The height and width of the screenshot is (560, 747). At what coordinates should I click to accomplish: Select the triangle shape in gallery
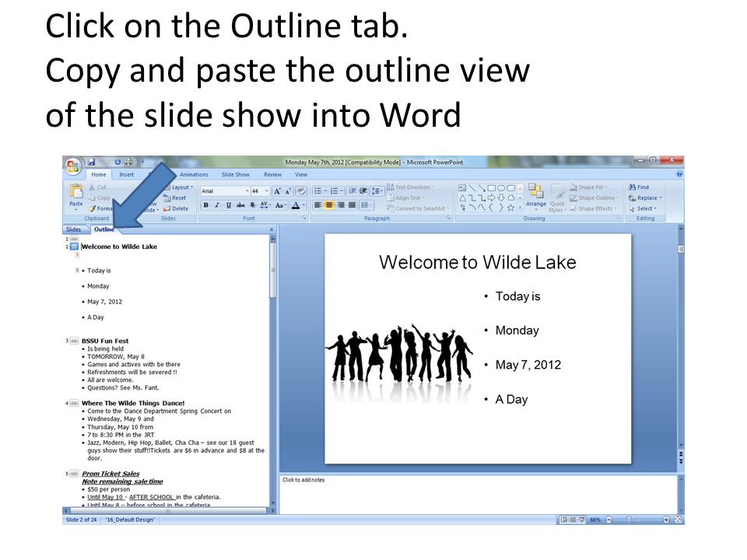[x=462, y=198]
